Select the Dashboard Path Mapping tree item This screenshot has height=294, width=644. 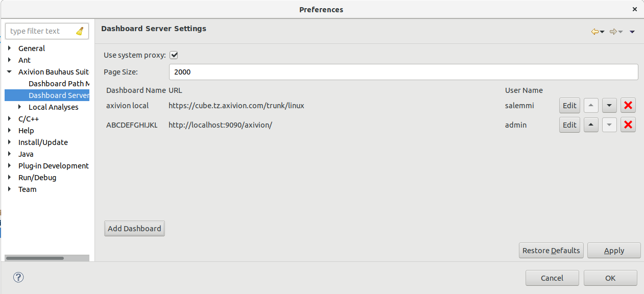coord(59,83)
